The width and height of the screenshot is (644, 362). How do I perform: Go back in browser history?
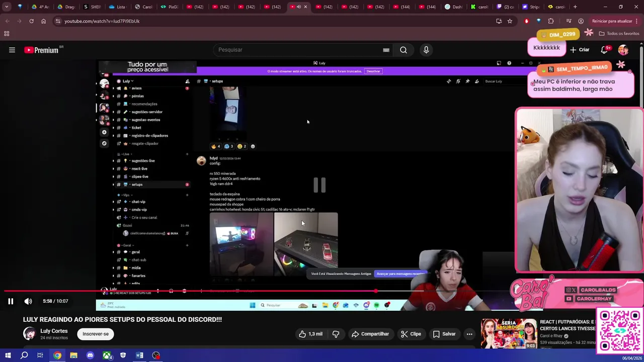[x=8, y=21]
